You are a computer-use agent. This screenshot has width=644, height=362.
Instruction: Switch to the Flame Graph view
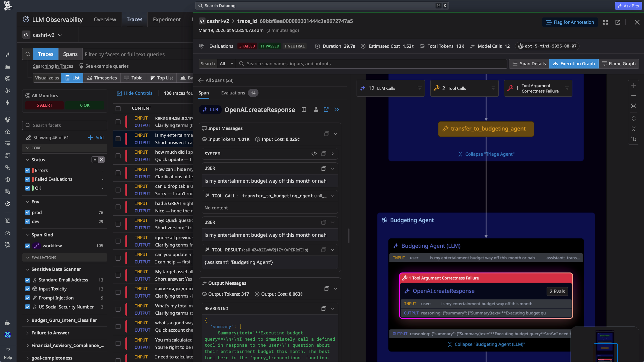(619, 64)
